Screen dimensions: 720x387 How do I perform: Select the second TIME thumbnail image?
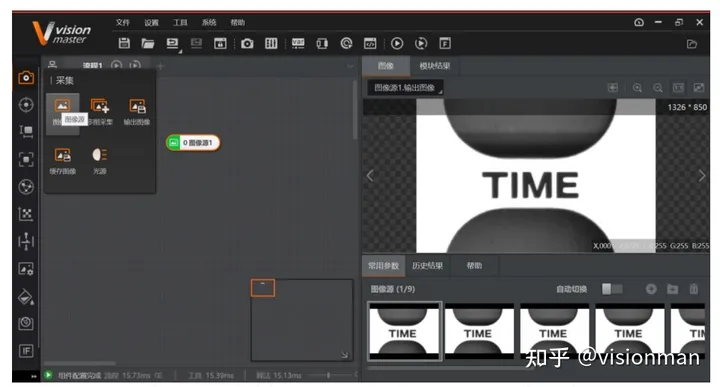pos(478,331)
